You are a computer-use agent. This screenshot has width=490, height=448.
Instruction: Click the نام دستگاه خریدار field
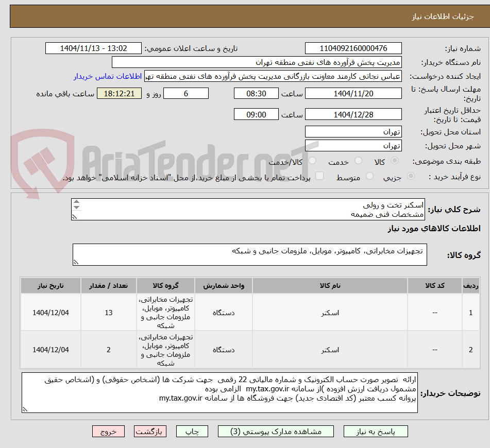point(257,62)
